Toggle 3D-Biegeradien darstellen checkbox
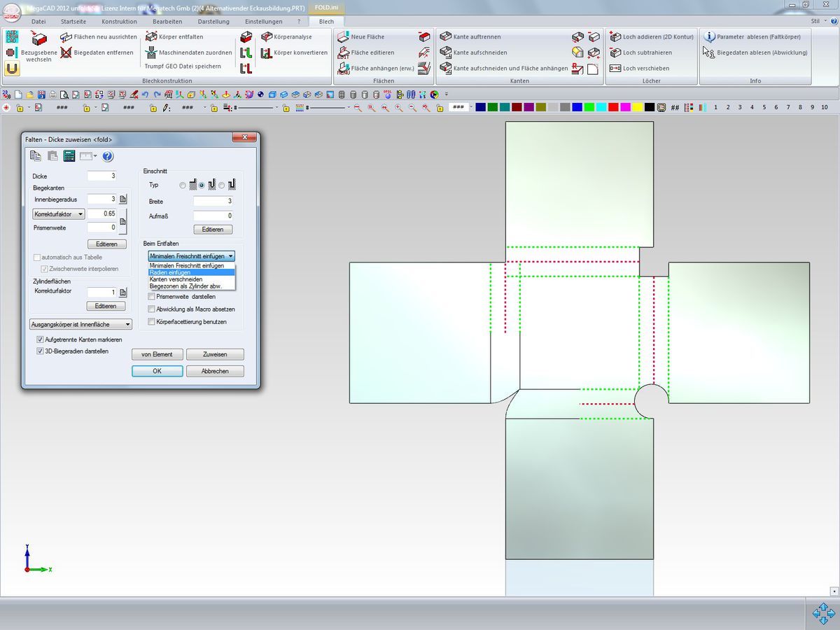The image size is (840, 630). click(40, 351)
